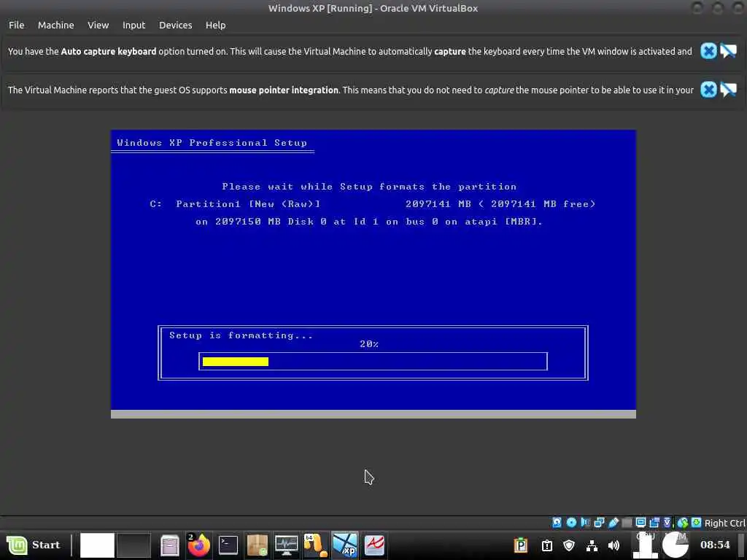The width and height of the screenshot is (747, 560).
Task: Open the shield security tray icon
Action: point(569,545)
